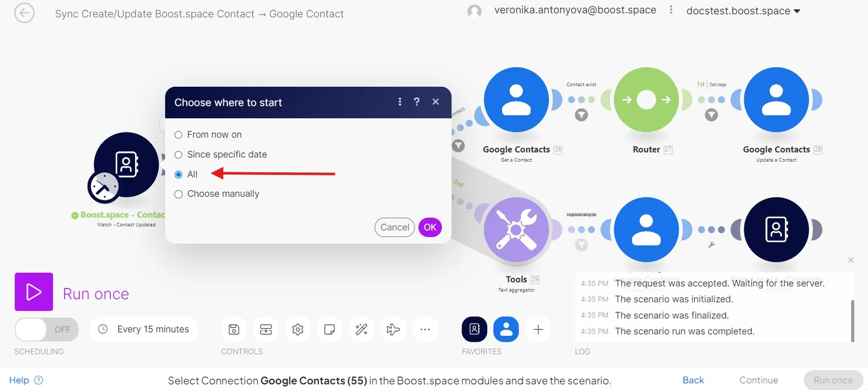Open Google Contacts Get a Contact module
This screenshot has height=390, width=868.
[x=516, y=100]
